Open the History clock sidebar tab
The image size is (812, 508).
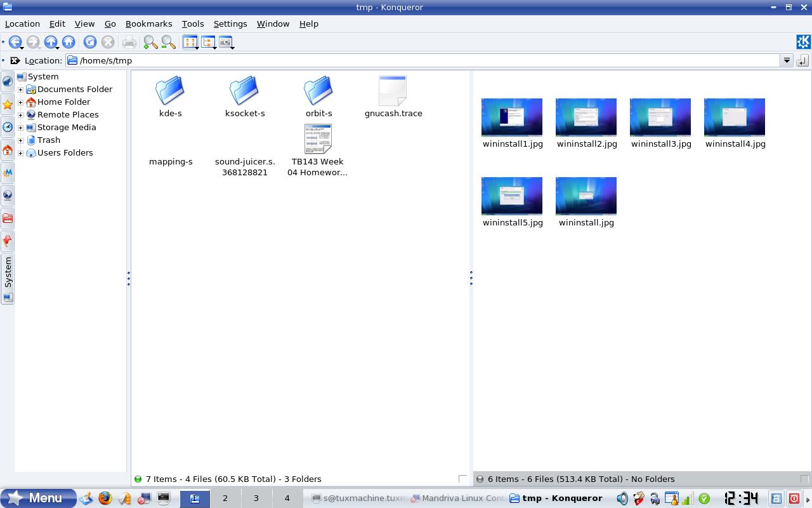point(8,127)
